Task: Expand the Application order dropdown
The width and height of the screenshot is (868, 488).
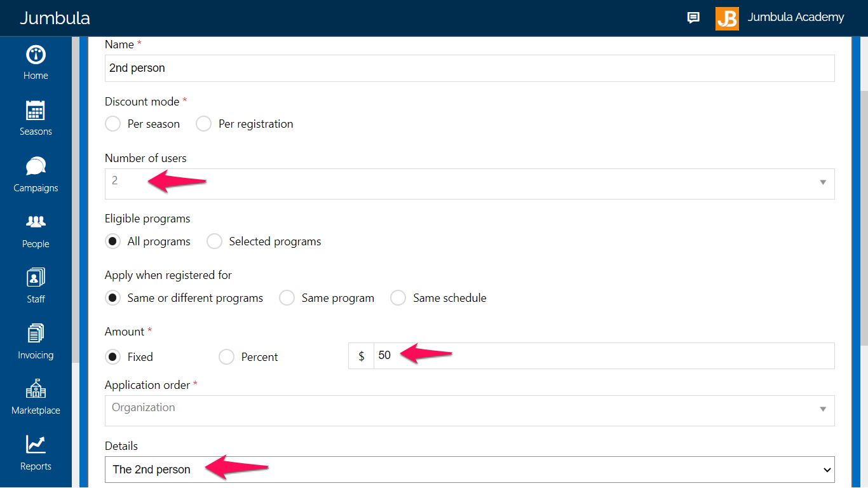Action: coord(470,410)
